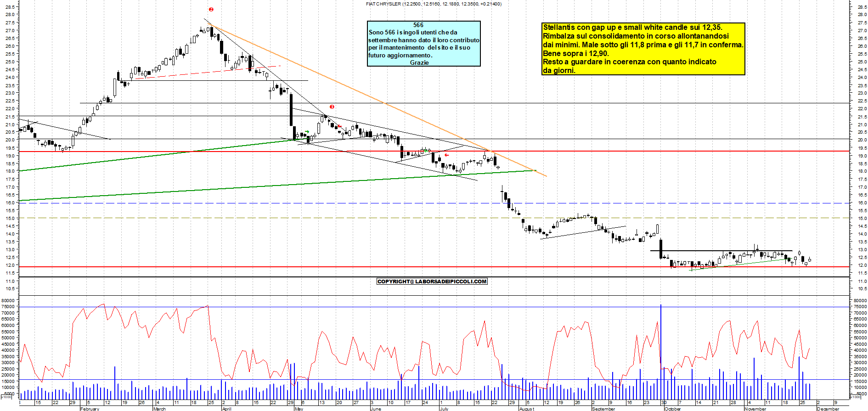Select the 'June' label on the time axis
868x411 pixels.
[x=376, y=409]
